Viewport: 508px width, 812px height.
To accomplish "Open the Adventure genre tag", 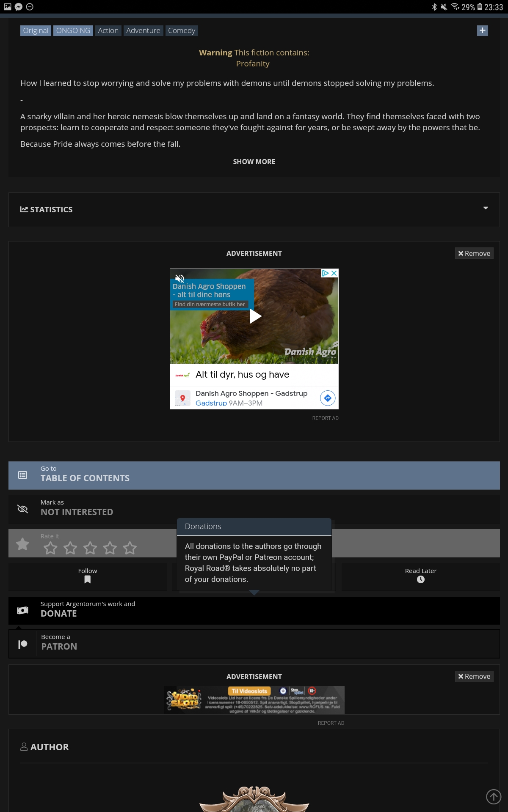I will (x=143, y=30).
